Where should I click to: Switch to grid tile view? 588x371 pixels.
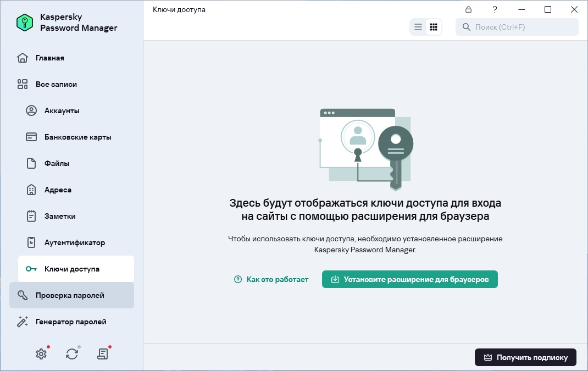point(434,27)
